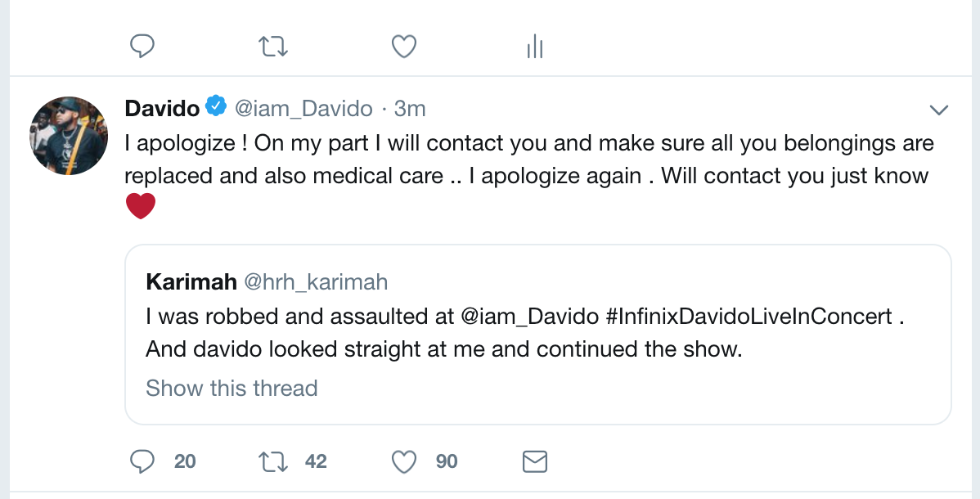Click the Davido display name

[x=162, y=108]
